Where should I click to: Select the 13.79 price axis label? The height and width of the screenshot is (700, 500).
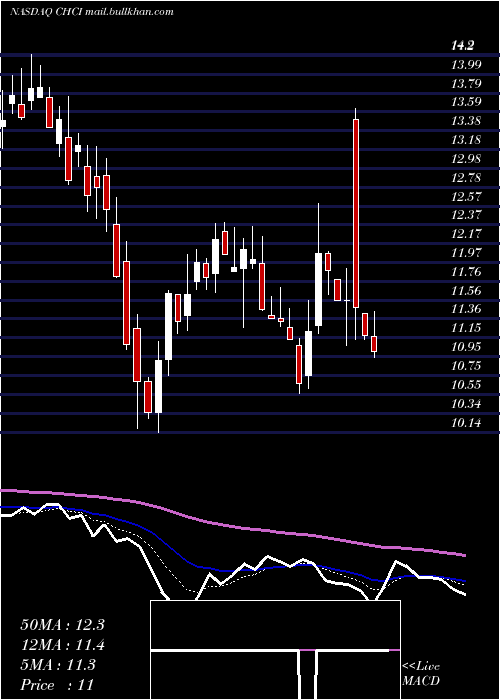tap(466, 83)
